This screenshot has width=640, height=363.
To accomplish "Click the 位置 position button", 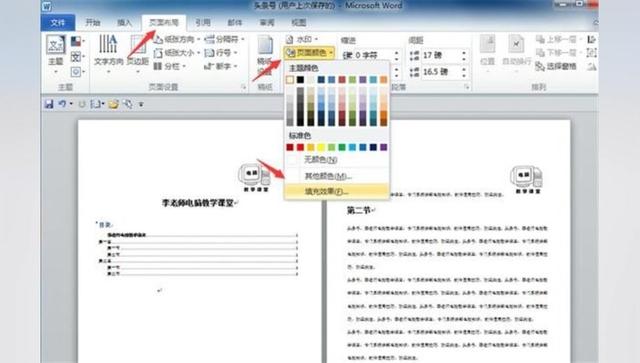I will click(487, 53).
